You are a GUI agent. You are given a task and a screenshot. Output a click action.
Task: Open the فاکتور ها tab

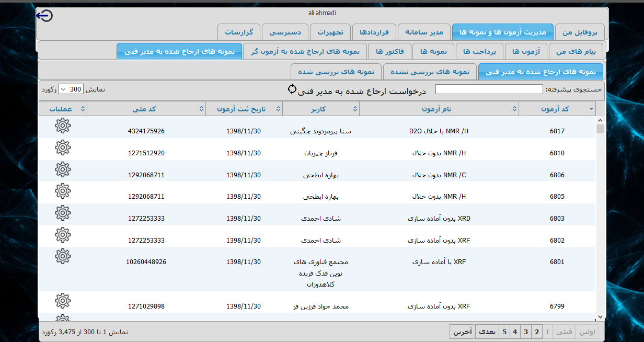[389, 52]
